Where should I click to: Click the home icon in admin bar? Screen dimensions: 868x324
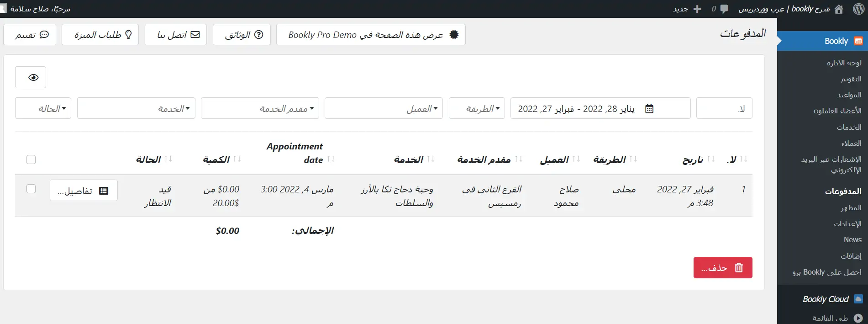[839, 9]
